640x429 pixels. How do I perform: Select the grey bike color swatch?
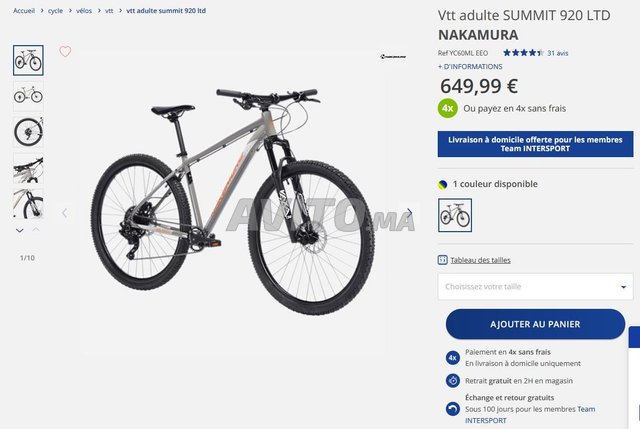pyautogui.click(x=455, y=215)
